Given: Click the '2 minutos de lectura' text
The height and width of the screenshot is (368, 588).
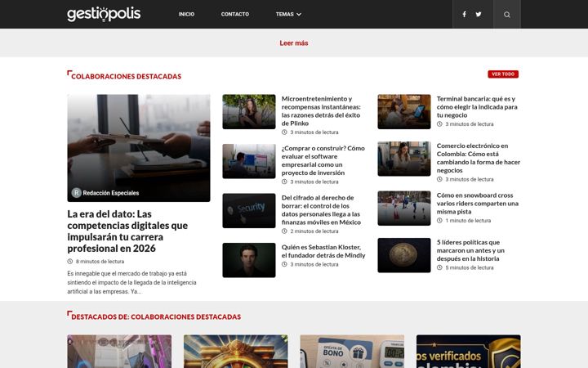Looking at the screenshot, I should [314, 231].
